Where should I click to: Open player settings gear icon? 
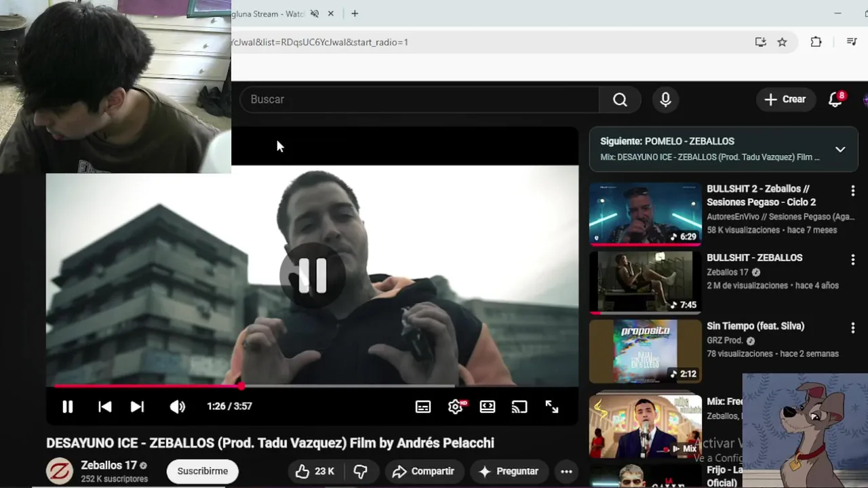(456, 407)
